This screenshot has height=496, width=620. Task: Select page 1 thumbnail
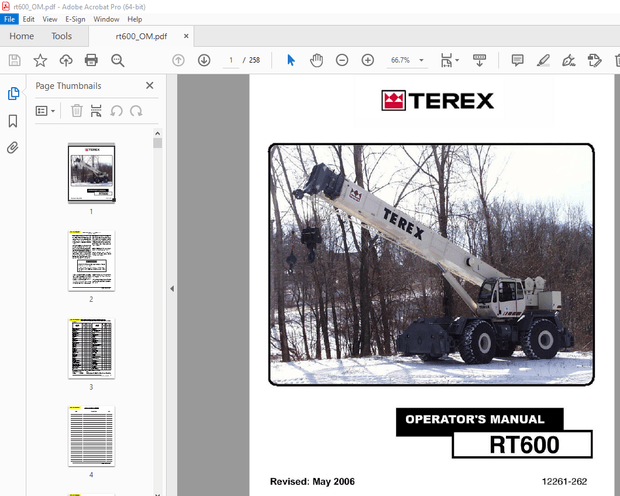(91, 174)
